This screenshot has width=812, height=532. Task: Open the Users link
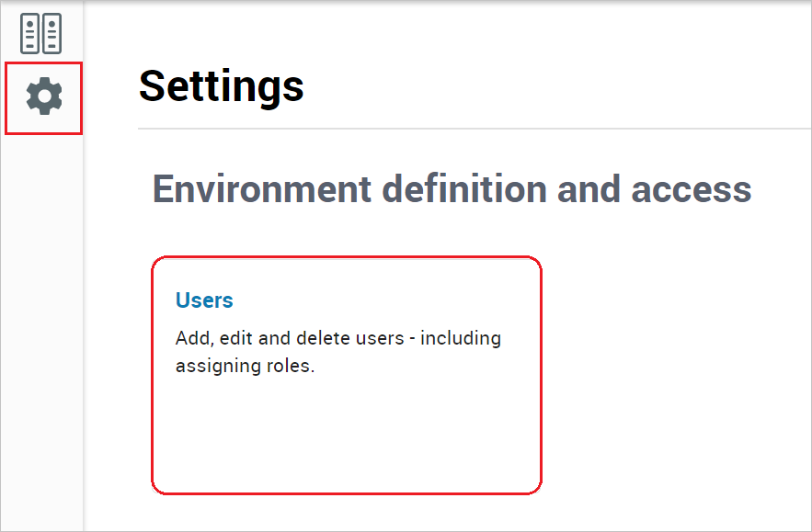204,300
